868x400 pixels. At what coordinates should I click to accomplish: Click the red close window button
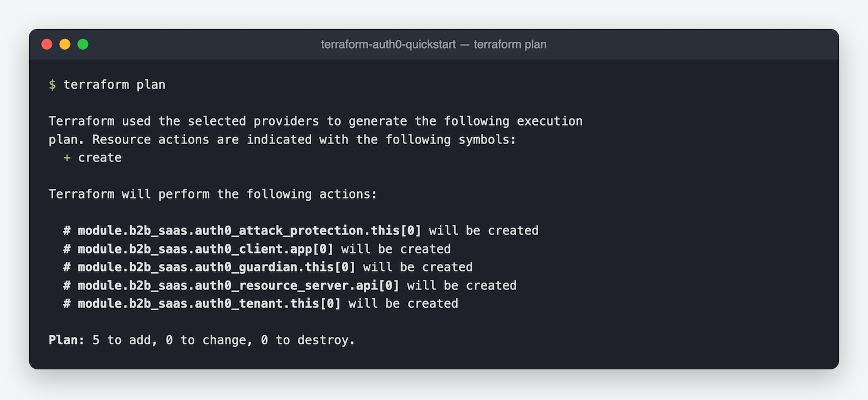(47, 44)
